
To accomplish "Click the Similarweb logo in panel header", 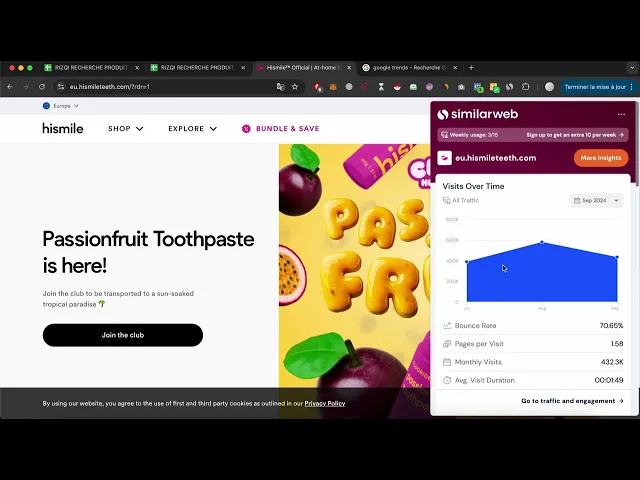I will (x=477, y=114).
